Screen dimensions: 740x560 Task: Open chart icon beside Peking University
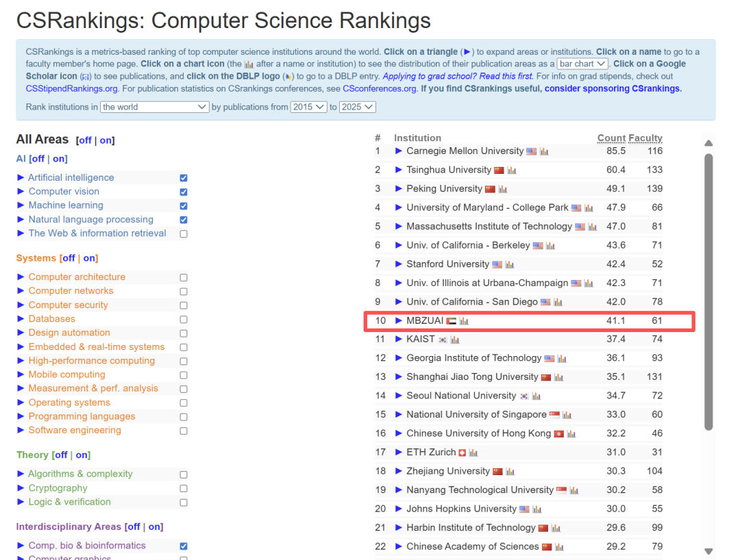point(503,189)
